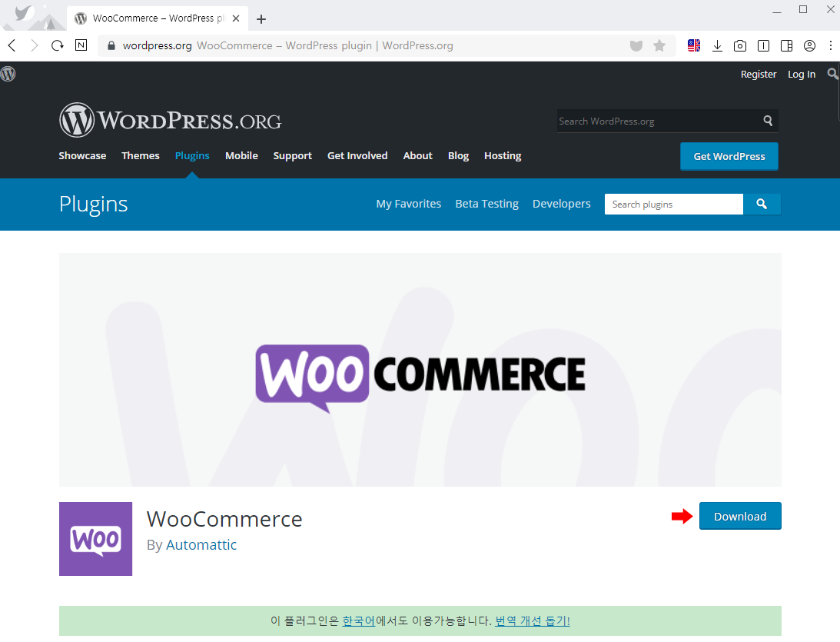This screenshot has width=840, height=642.
Task: Click the Log In link
Action: [802, 74]
